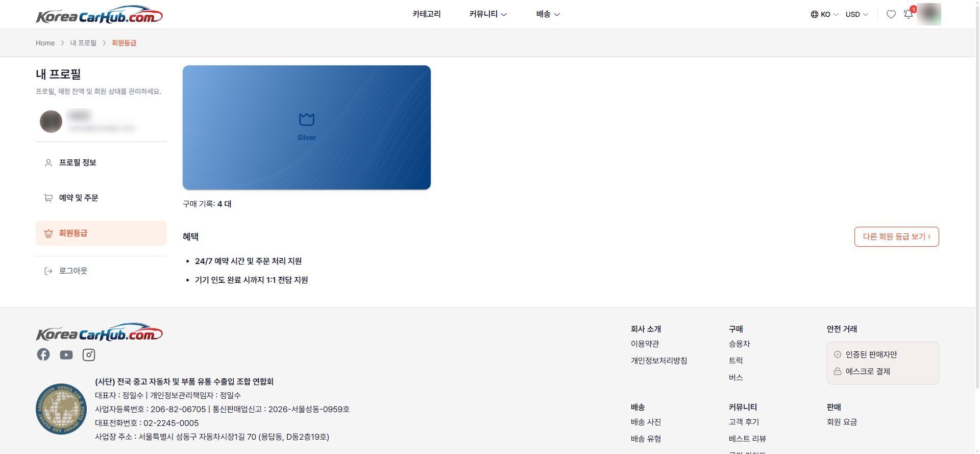The image size is (980, 454).
Task: Open the 카테고리 menu item
Action: [x=426, y=14]
